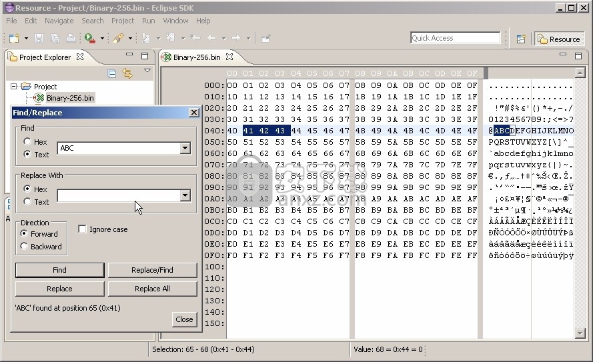
Task: Open the Find text dropdown list
Action: [x=185, y=148]
